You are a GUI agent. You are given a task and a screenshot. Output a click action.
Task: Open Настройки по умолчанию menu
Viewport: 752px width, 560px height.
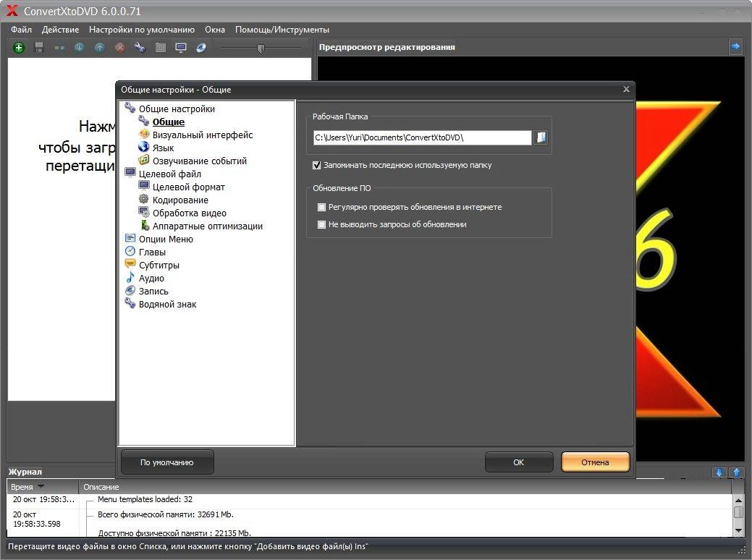coord(142,29)
